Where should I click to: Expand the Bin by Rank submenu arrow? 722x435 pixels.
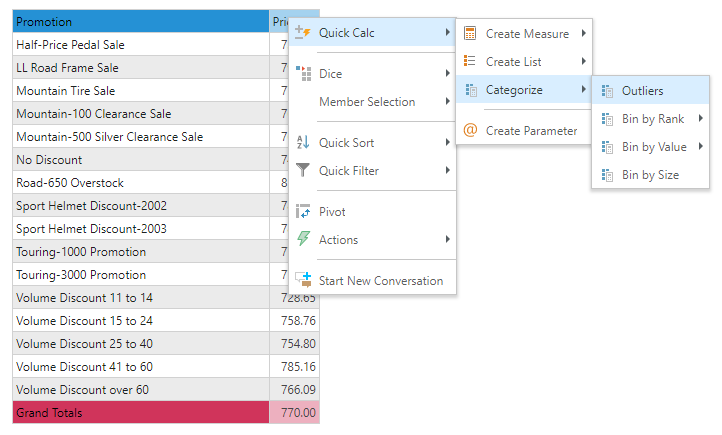(701, 119)
